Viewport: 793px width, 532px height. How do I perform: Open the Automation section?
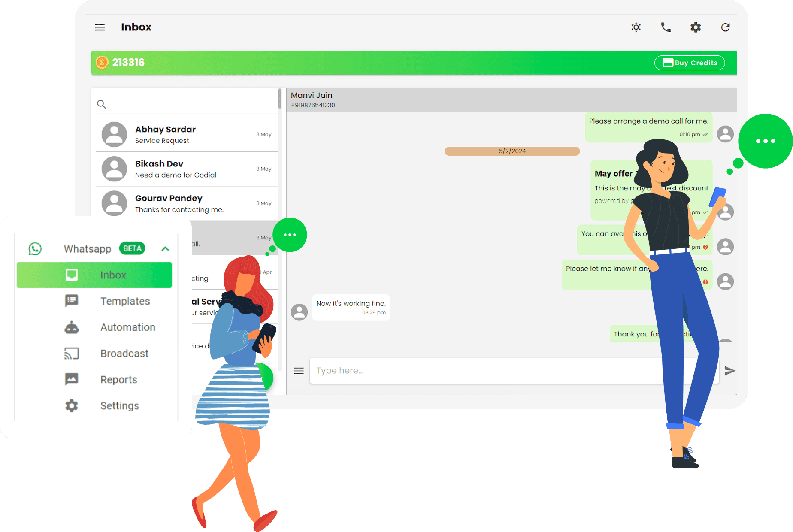[127, 327]
